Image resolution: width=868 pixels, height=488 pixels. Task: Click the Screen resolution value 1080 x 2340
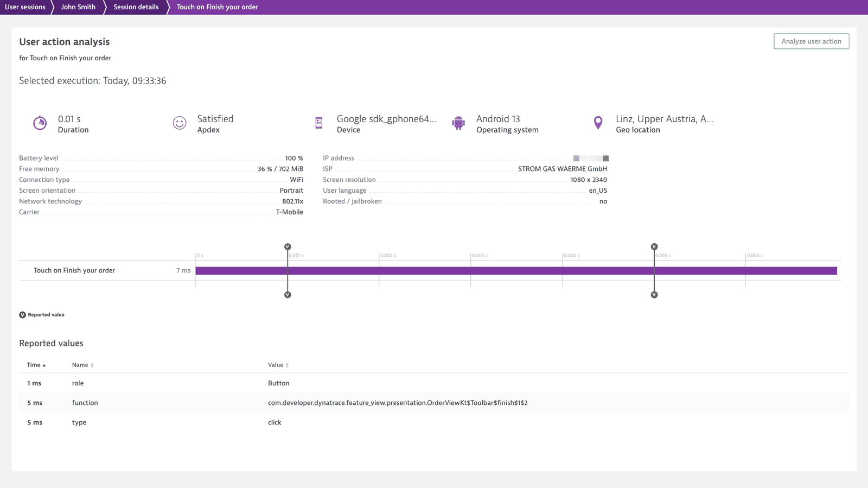[589, 180]
